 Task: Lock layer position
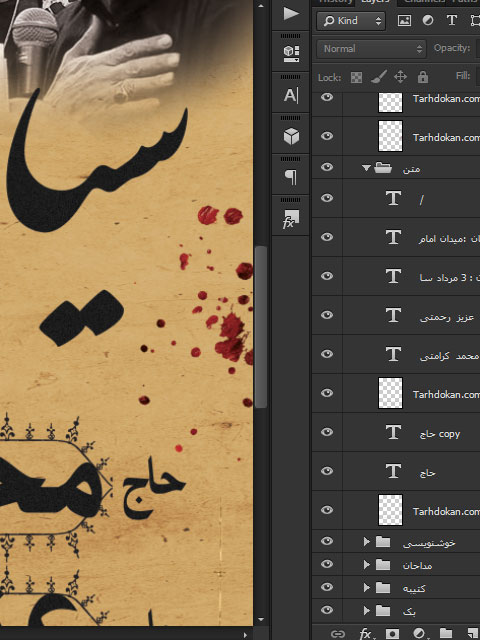(400, 77)
